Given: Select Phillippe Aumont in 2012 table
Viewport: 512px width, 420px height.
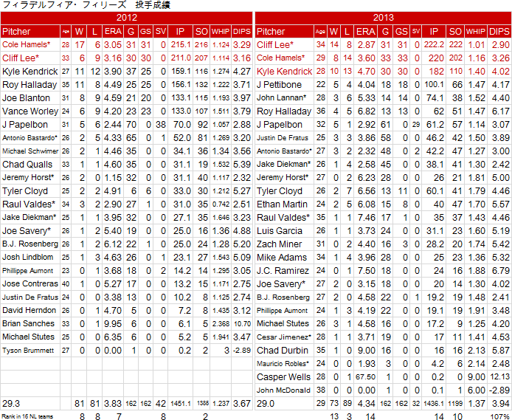Looking at the screenshot, I should (28, 271).
